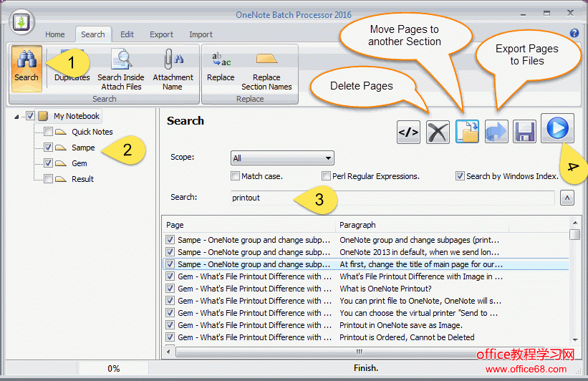The width and height of the screenshot is (588, 381).
Task: Select the Gem section in the tree
Action: pyautogui.click(x=79, y=163)
